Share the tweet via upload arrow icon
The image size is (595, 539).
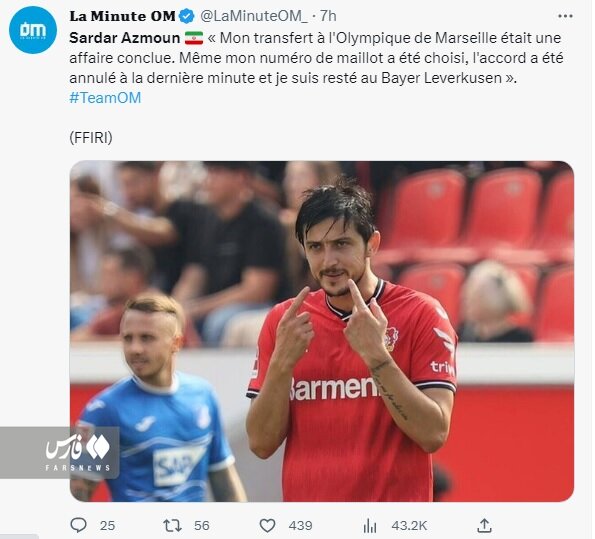pyautogui.click(x=484, y=526)
